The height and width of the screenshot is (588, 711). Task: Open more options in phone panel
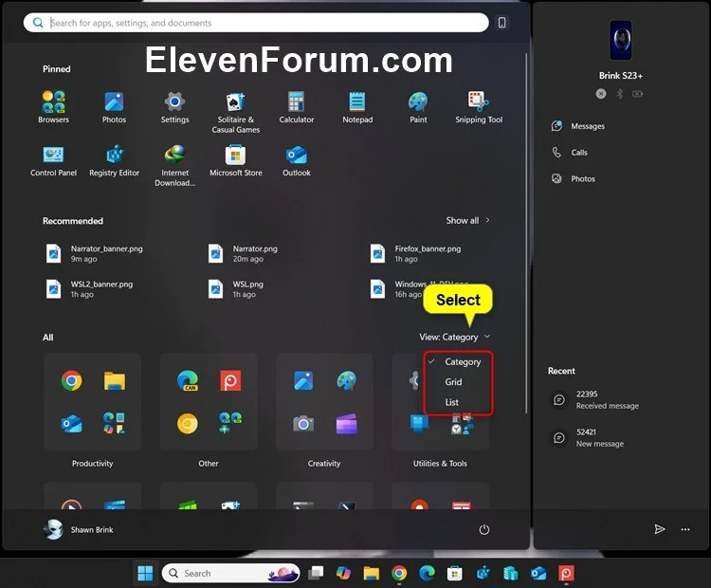(x=685, y=529)
